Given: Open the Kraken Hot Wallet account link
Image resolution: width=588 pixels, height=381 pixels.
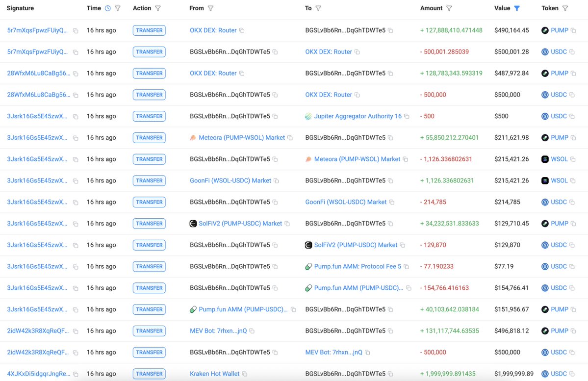Looking at the screenshot, I should point(214,374).
